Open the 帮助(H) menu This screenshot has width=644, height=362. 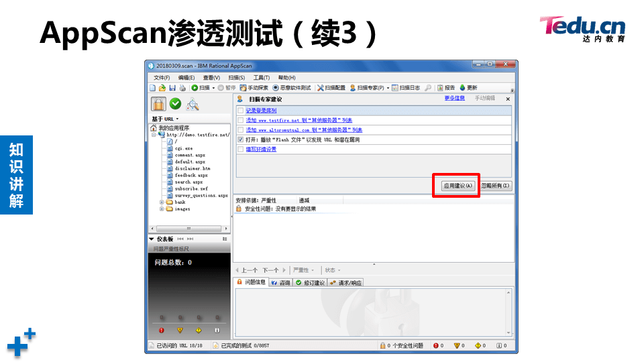286,78
